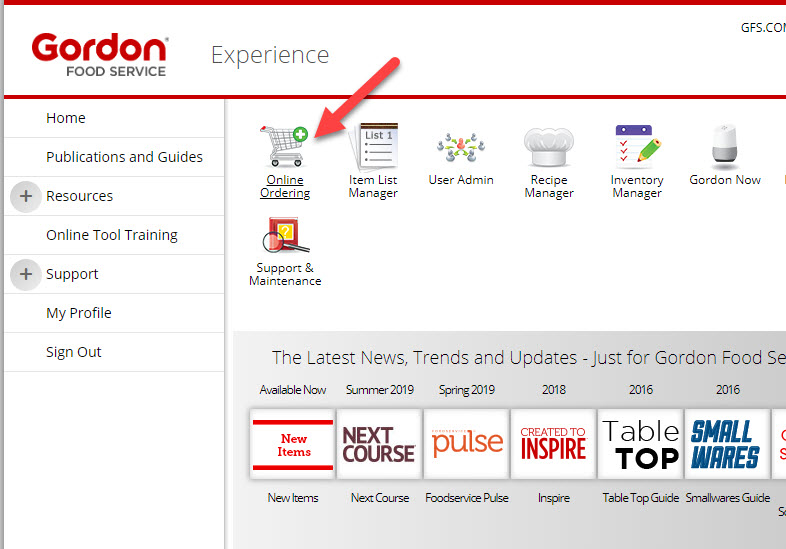
Task: Click the Latest News, Trends and Updates heading
Action: pyautogui.click(x=529, y=358)
